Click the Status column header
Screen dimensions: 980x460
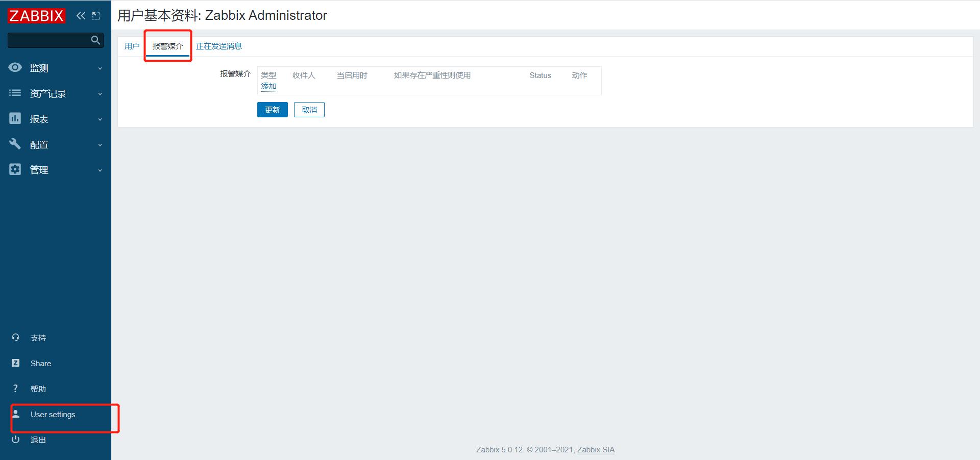coord(540,75)
